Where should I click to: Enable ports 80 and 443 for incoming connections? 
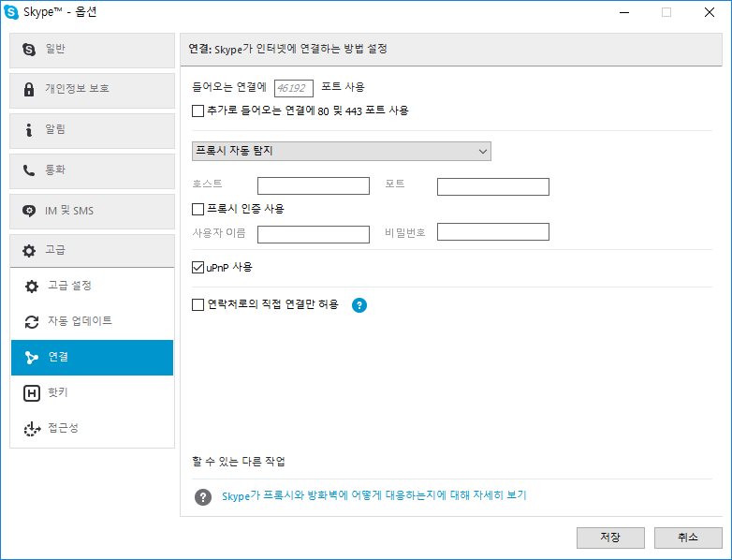[198, 111]
